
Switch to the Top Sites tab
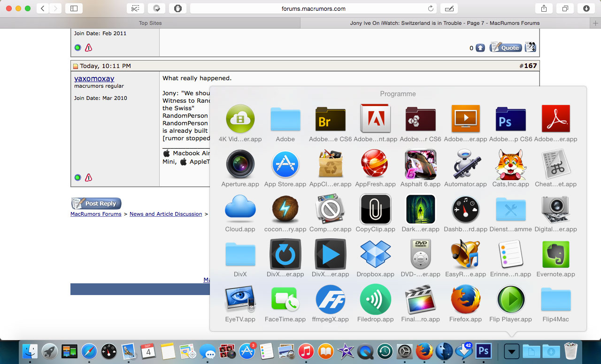point(150,23)
